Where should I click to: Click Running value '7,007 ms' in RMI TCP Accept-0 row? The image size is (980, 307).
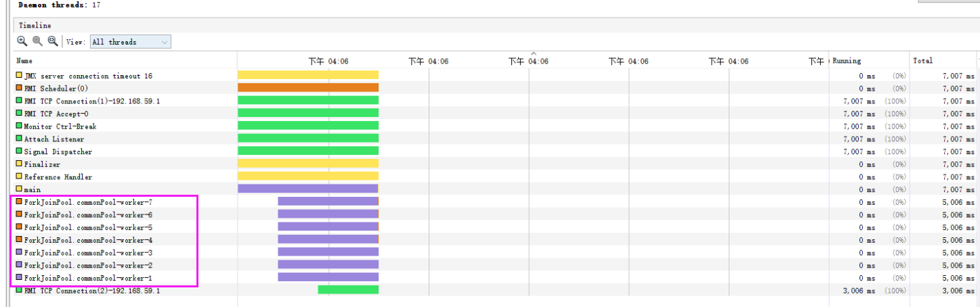click(859, 114)
